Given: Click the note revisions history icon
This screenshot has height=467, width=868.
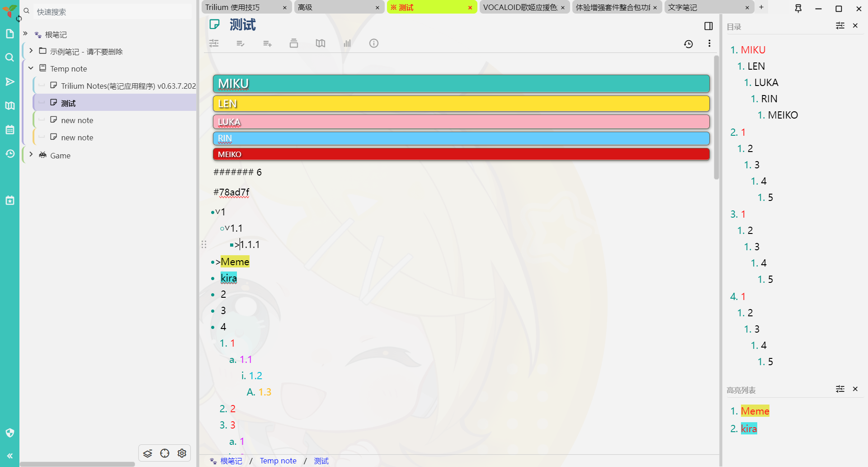Looking at the screenshot, I should [688, 44].
